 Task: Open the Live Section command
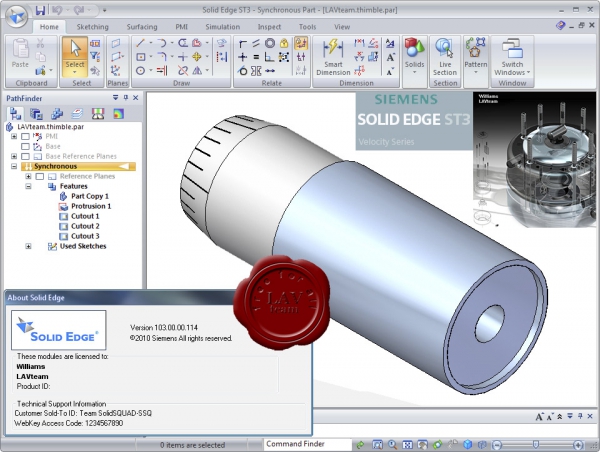click(x=445, y=57)
